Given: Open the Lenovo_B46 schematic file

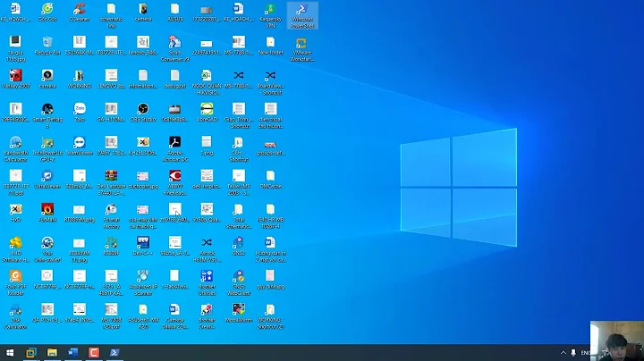Looking at the screenshot, I should (x=143, y=46).
